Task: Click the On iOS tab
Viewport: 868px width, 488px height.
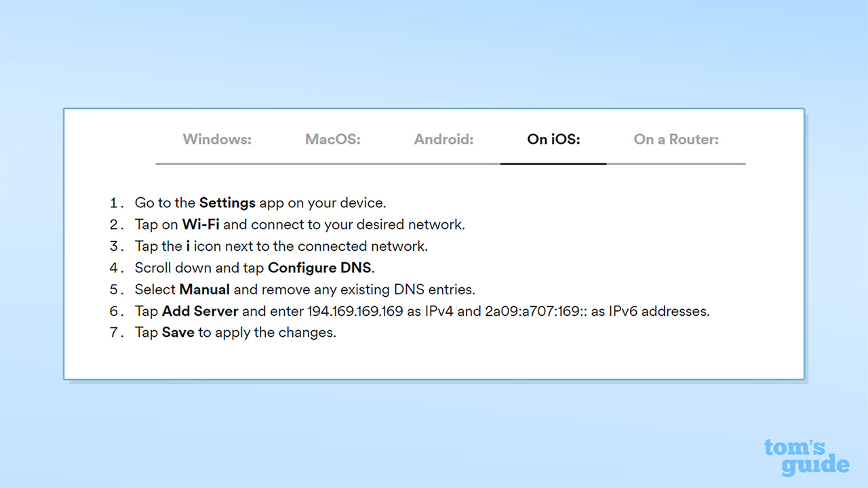Action: [x=553, y=140]
